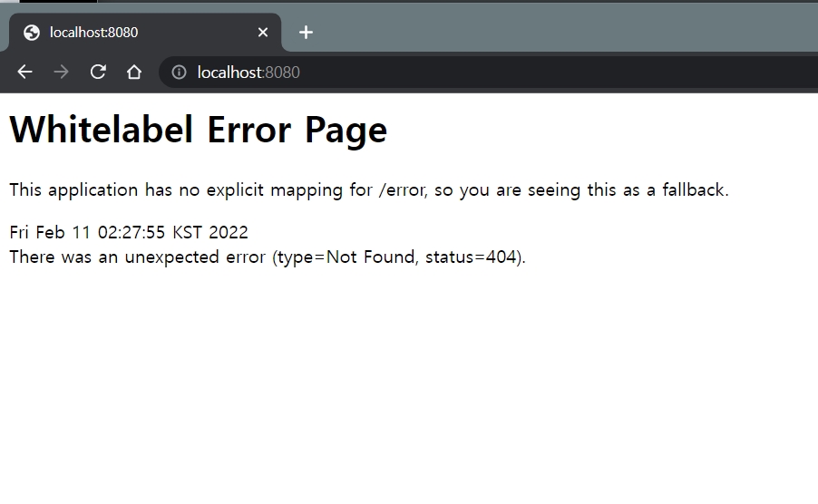This screenshot has height=504, width=818.
Task: Focus the address bar showing localhost:8080
Action: click(488, 72)
